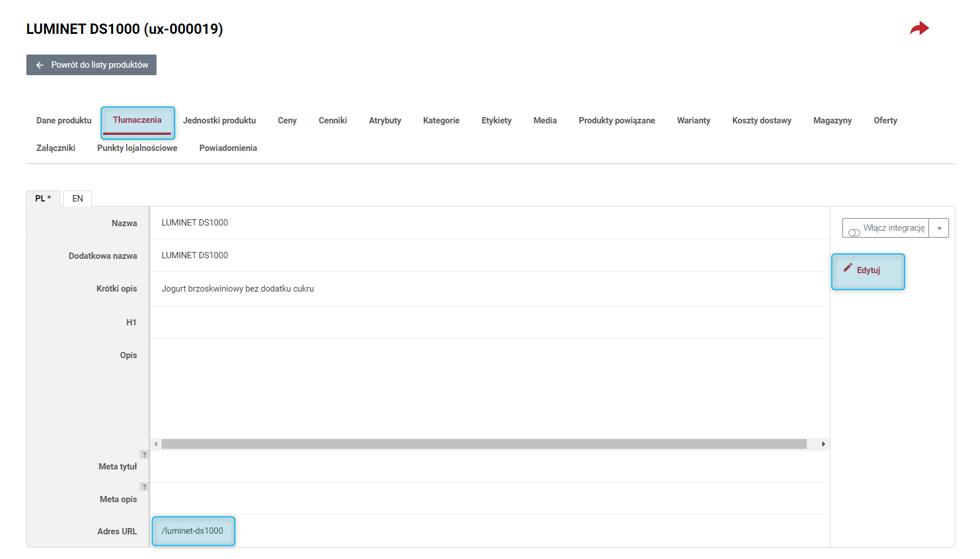Switch to the Media tab
The height and width of the screenshot is (559, 980).
[x=545, y=121]
